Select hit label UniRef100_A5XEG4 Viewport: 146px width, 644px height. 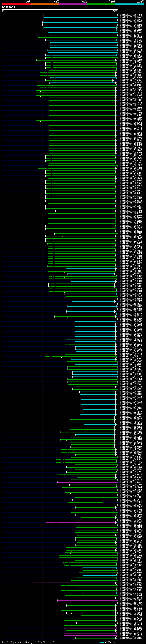pyautogui.click(x=131, y=37)
